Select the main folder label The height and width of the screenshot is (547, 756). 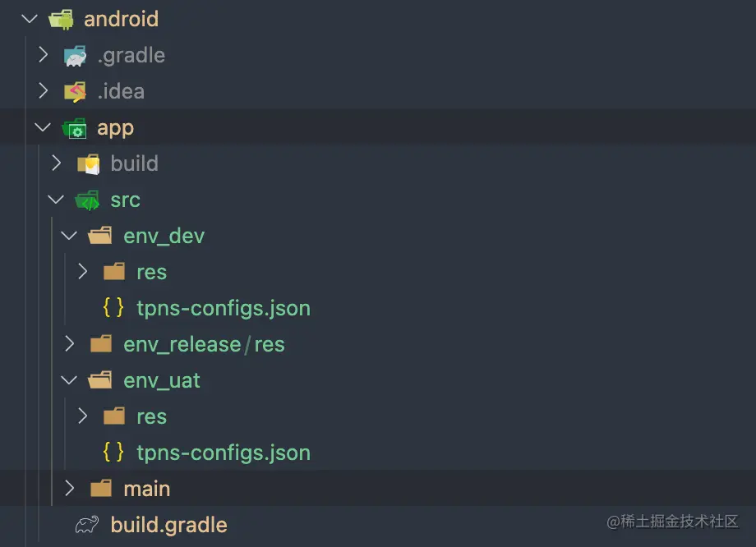point(147,489)
